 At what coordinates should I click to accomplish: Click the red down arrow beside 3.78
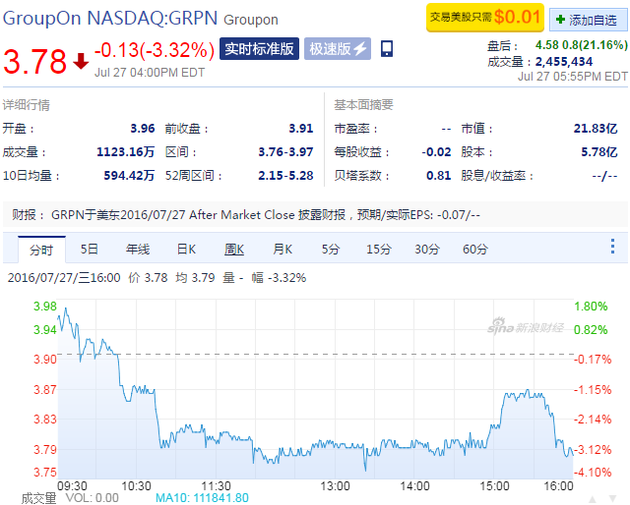[x=81, y=61]
